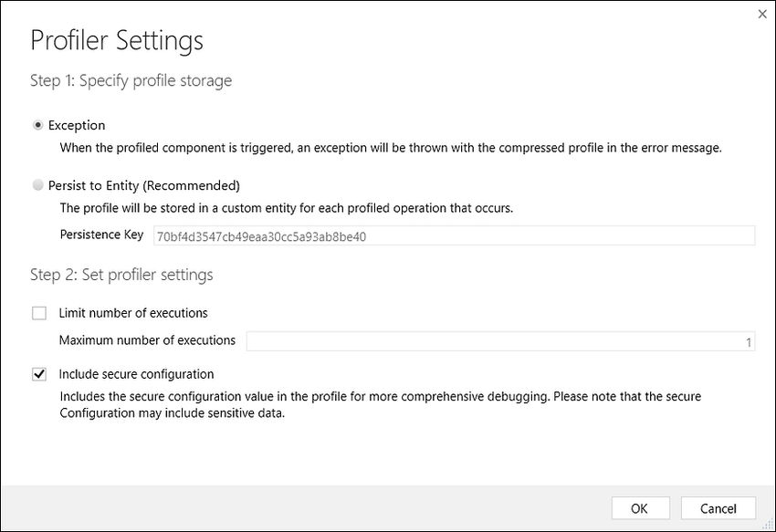Choose Persist to Entity (Recommended) option

point(37,185)
